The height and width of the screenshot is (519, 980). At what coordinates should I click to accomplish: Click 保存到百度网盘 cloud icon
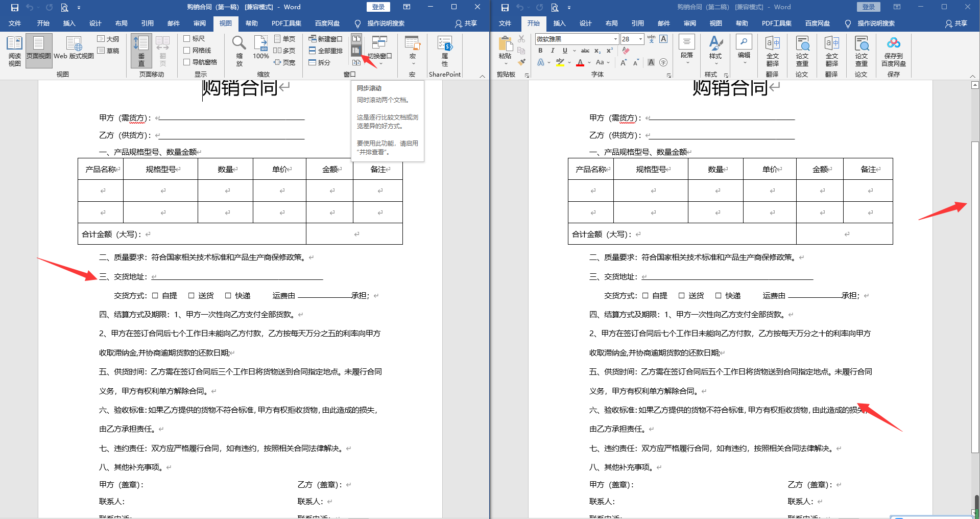893,51
